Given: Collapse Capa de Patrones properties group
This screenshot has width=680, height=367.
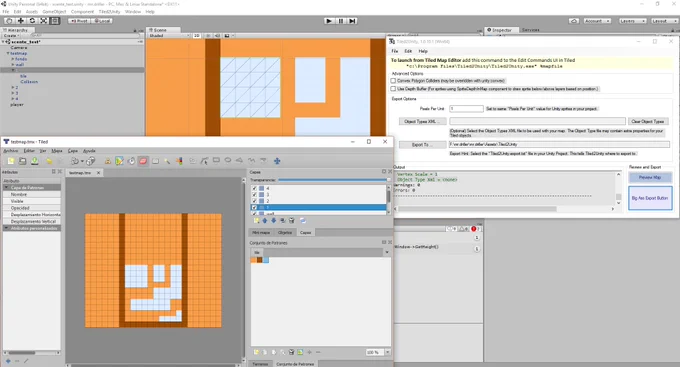Looking at the screenshot, I should pyautogui.click(x=7, y=188).
